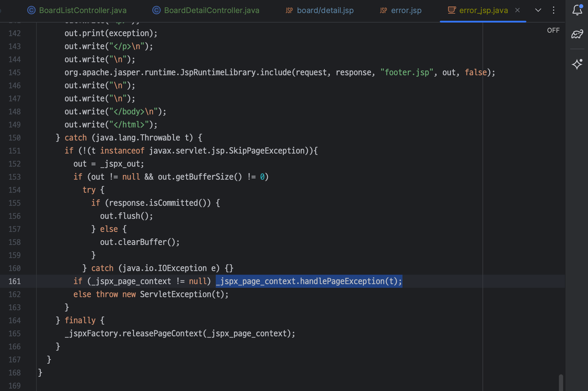Click line number 150 in gutter

coord(15,138)
